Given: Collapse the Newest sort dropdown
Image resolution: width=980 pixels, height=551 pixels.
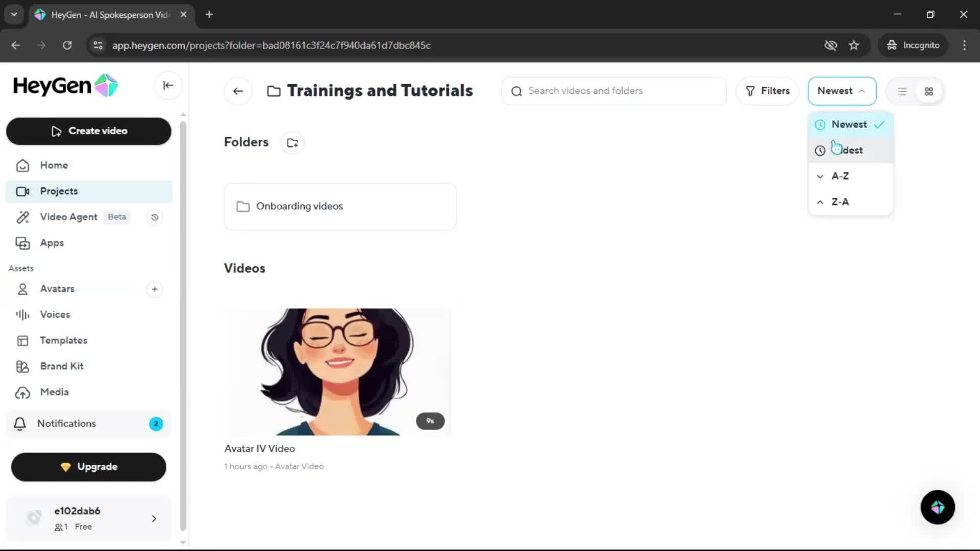Looking at the screenshot, I should coord(842,91).
